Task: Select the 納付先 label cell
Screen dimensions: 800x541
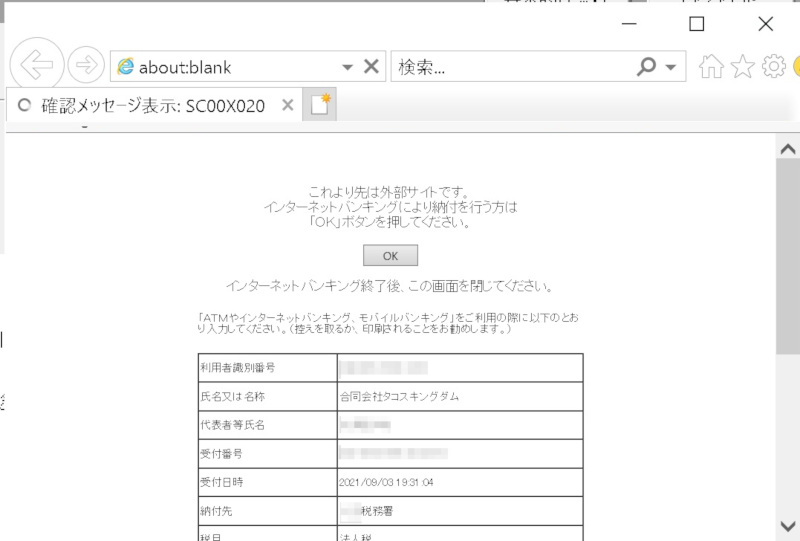Action: pyautogui.click(x=267, y=511)
